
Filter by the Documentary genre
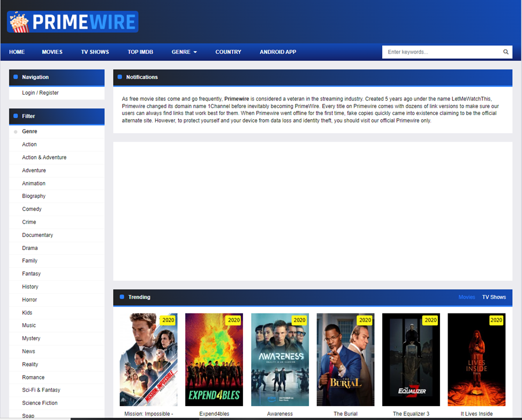click(37, 235)
